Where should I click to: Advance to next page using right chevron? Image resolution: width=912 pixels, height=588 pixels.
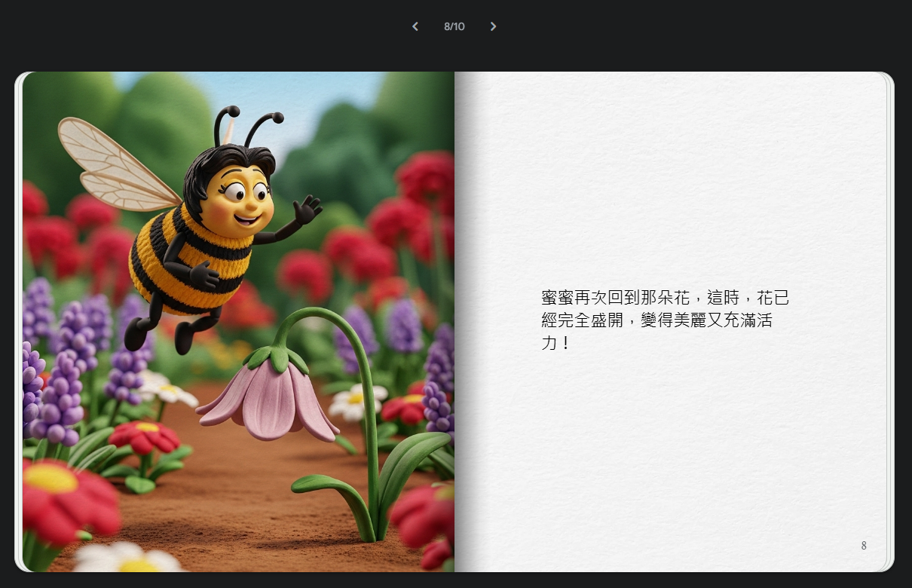pyautogui.click(x=493, y=26)
